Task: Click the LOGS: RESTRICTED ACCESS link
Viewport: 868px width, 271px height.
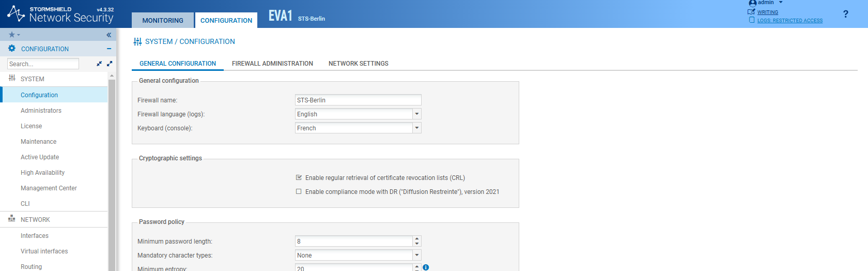Action: pos(789,21)
